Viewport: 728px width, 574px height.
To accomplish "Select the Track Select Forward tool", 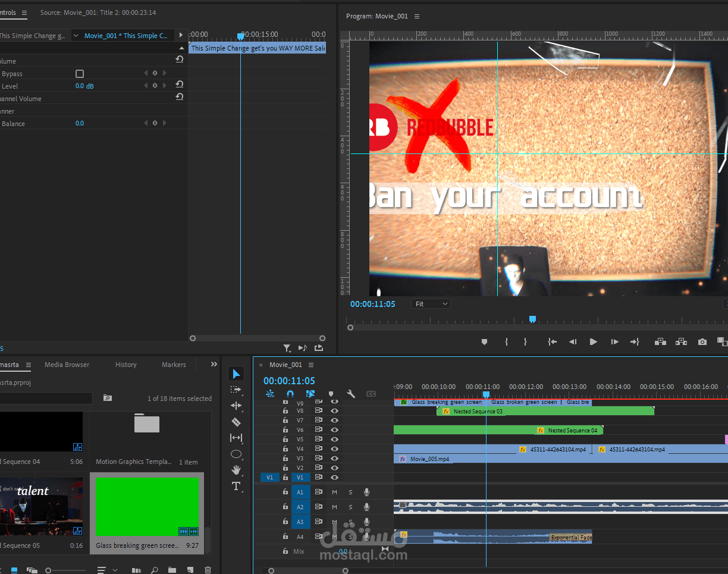I will click(x=236, y=390).
